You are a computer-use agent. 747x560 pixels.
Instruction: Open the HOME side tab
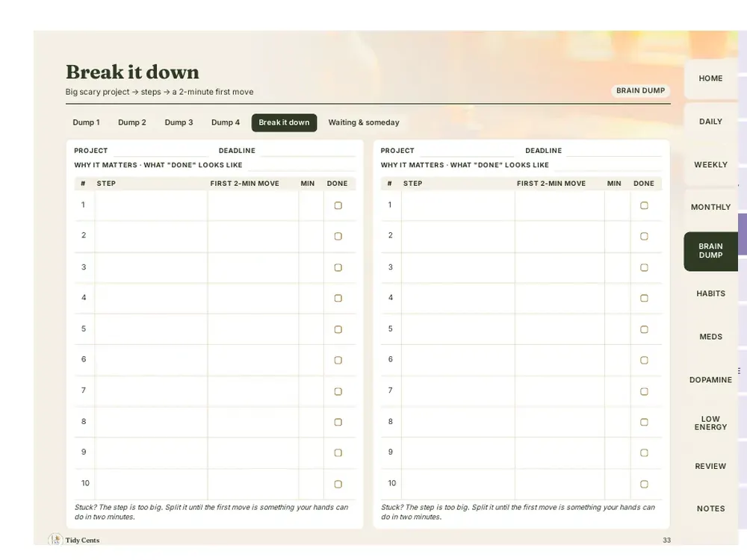point(710,78)
